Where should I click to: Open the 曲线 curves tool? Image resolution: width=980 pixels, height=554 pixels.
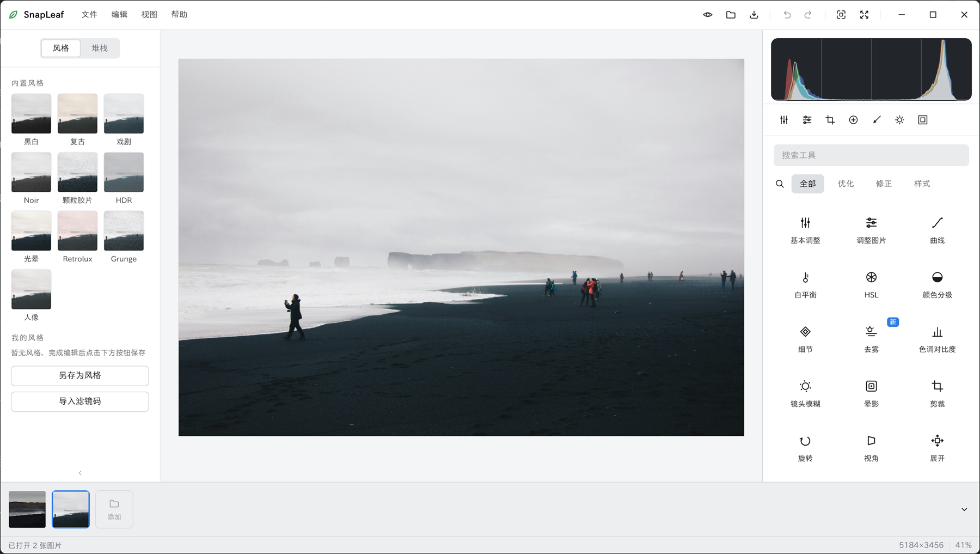point(937,230)
